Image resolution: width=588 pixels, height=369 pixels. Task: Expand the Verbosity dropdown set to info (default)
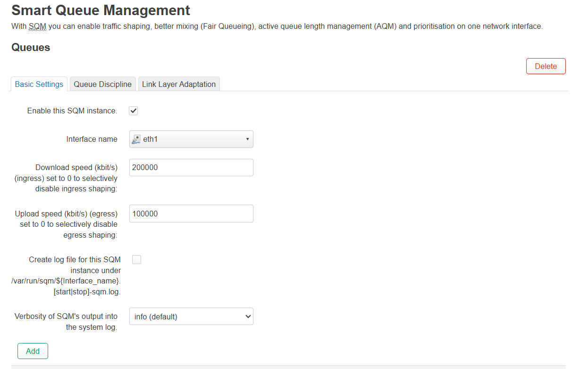coord(191,317)
